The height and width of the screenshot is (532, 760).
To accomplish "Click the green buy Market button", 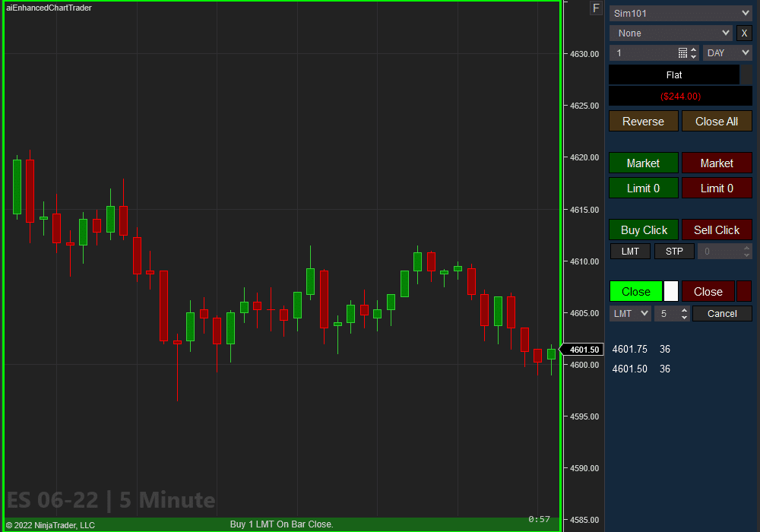I will pos(643,163).
